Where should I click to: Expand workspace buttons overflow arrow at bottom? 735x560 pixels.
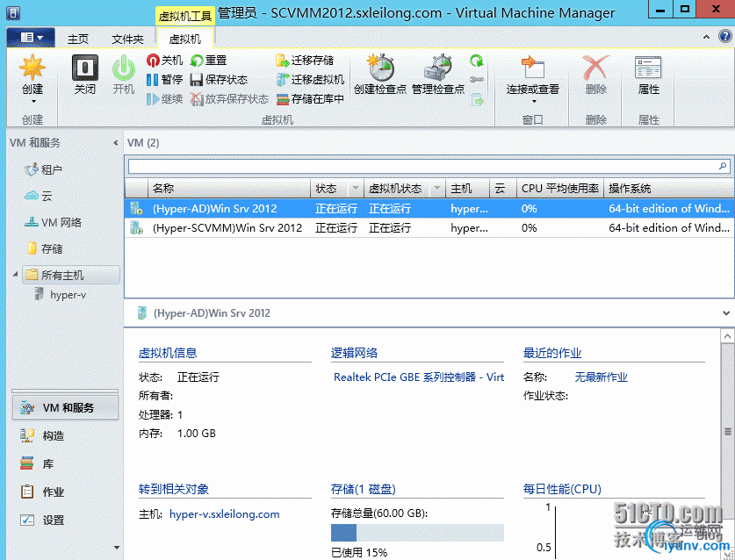point(116,547)
